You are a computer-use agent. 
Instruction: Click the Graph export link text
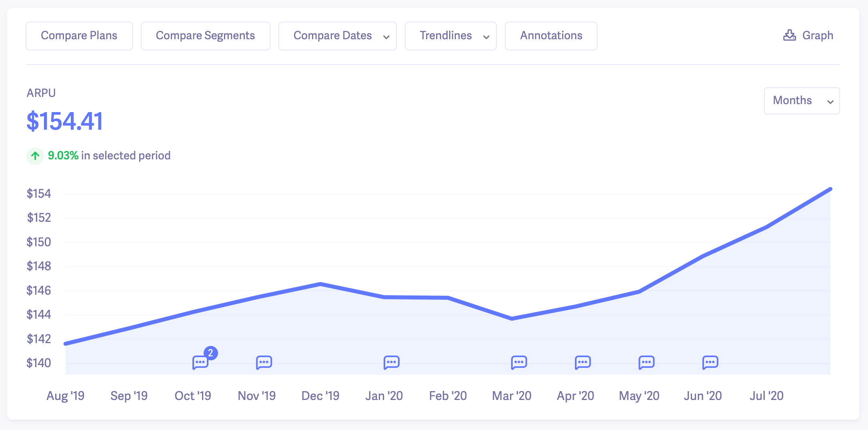point(818,36)
